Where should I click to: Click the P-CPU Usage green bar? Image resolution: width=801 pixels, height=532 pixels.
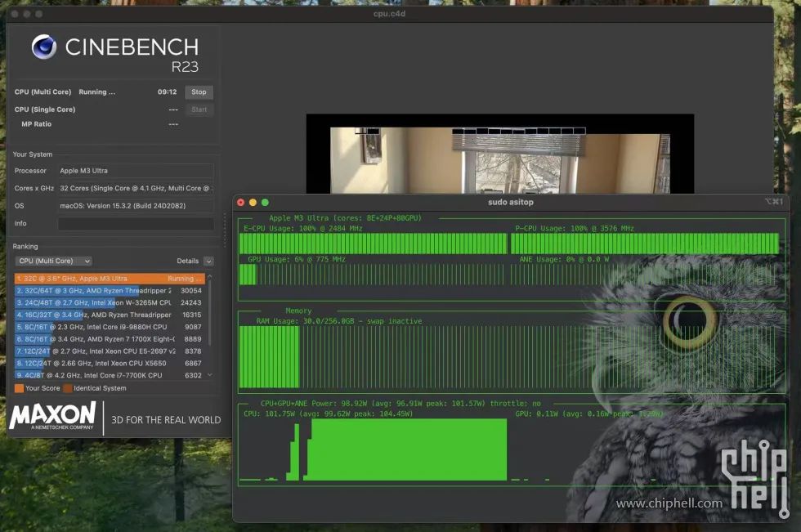[645, 244]
